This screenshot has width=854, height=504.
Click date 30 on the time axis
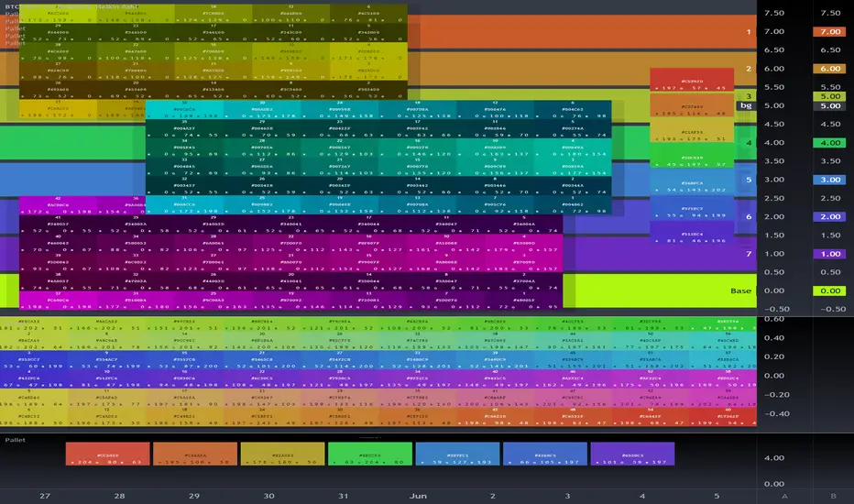268,496
